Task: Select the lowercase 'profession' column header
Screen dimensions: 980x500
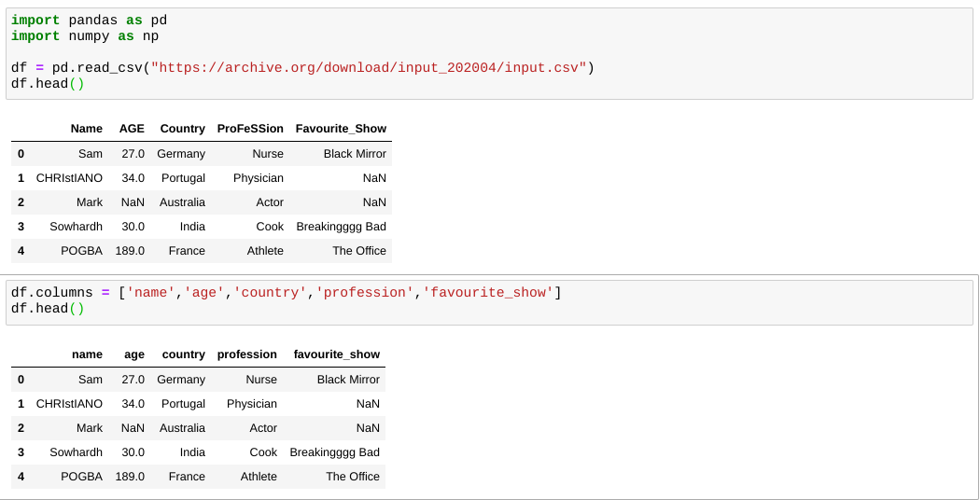Action: 247,354
